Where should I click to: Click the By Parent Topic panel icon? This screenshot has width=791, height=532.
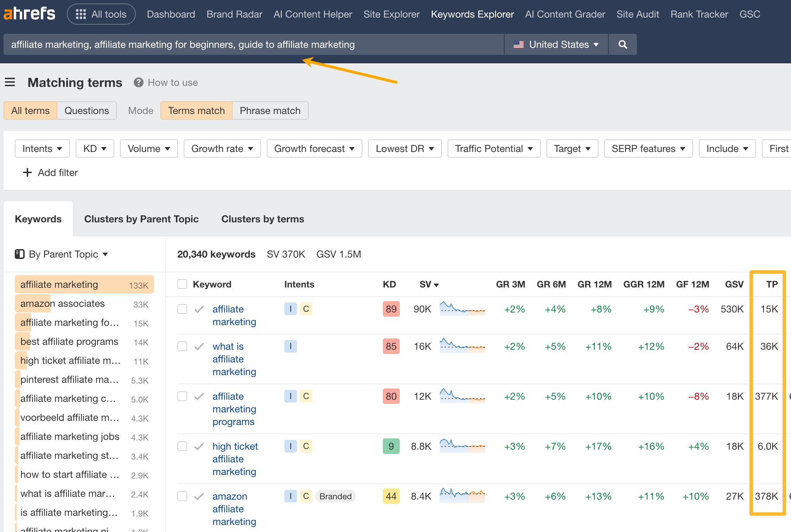[x=20, y=254]
